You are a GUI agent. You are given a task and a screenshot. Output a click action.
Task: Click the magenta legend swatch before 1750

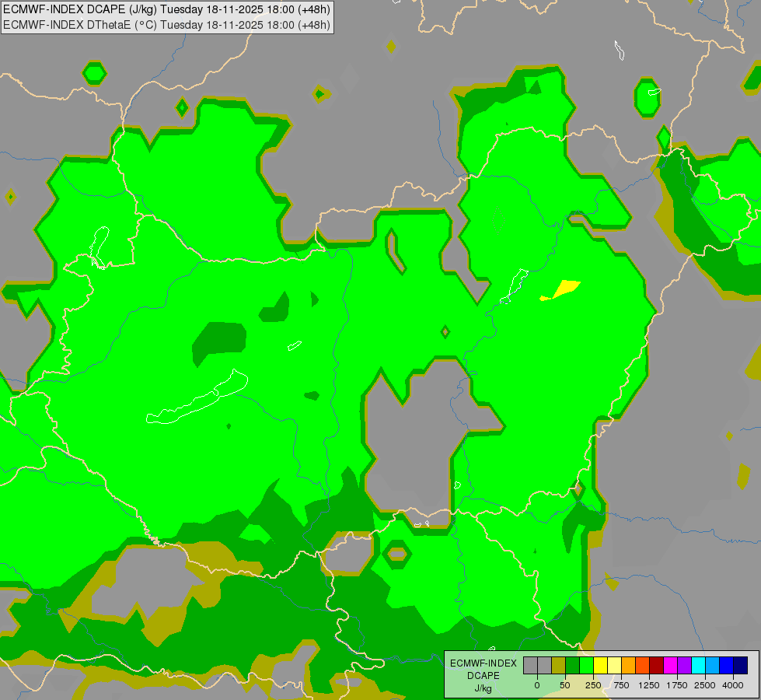click(x=670, y=665)
